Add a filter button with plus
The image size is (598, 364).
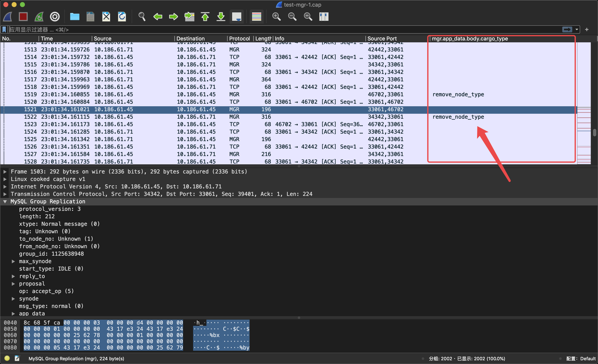[x=587, y=29]
